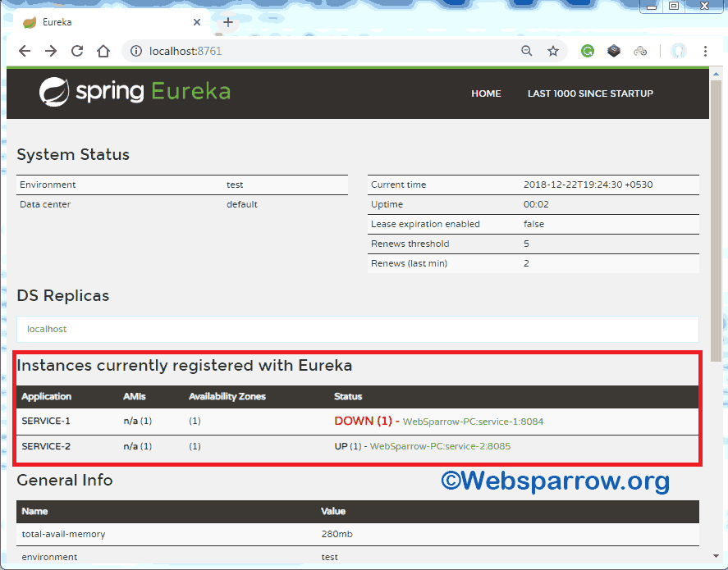Open the Chrome profile avatar

click(x=678, y=51)
